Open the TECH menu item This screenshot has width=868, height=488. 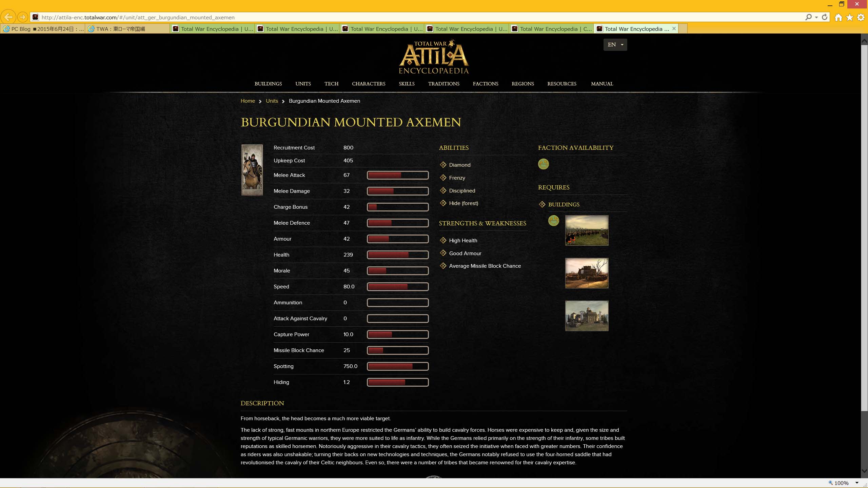point(331,84)
